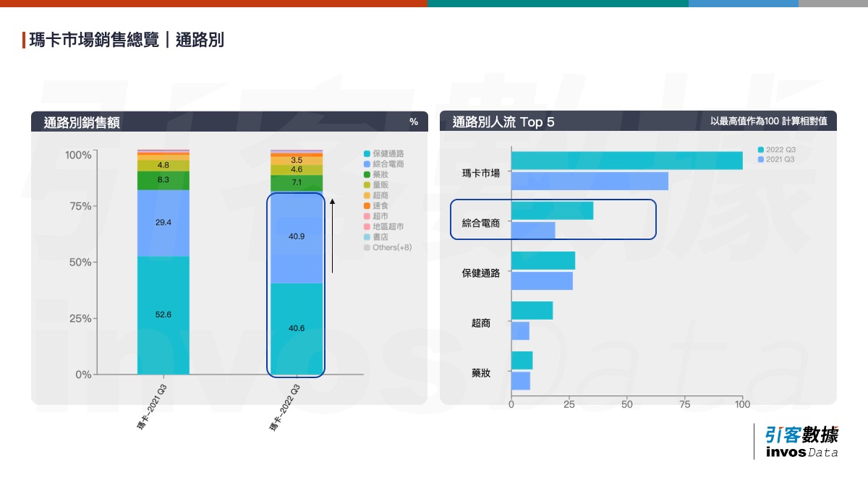Click the 100 tick on the traffic x-axis
This screenshot has width=868, height=488.
[743, 404]
